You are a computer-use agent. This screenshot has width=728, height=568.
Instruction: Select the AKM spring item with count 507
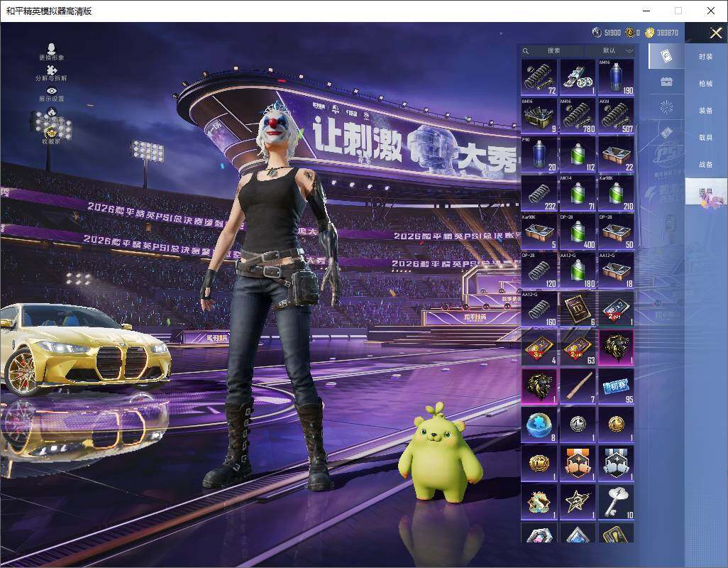click(616, 116)
